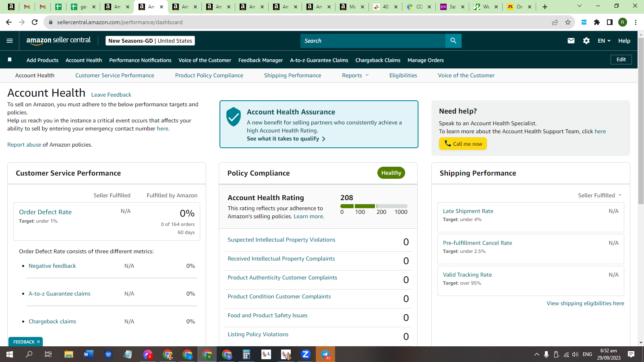Screen dimensions: 644x362
Task: Click View shipping eligibilities here
Action: (x=585, y=303)
